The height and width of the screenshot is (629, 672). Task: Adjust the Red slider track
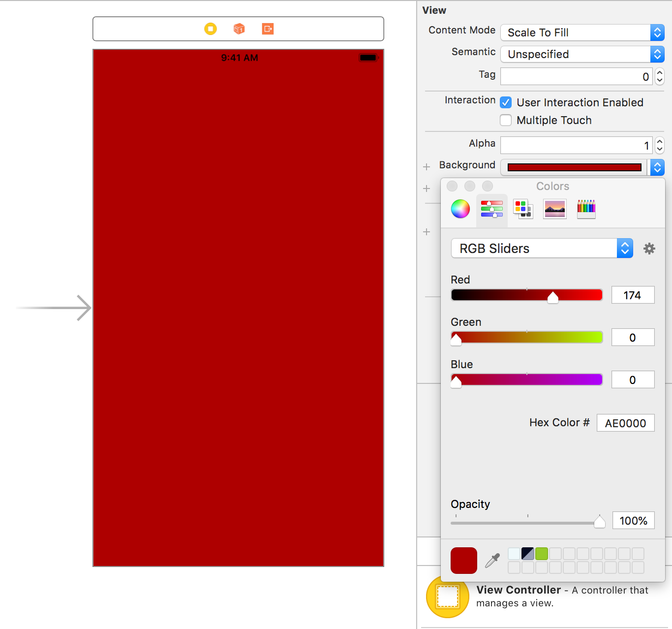pos(527,295)
